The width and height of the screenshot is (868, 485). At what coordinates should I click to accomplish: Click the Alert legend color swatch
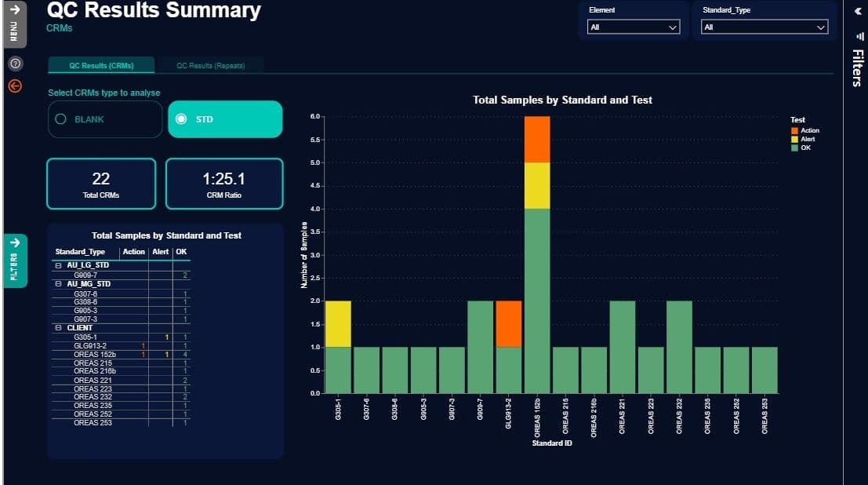tap(794, 139)
